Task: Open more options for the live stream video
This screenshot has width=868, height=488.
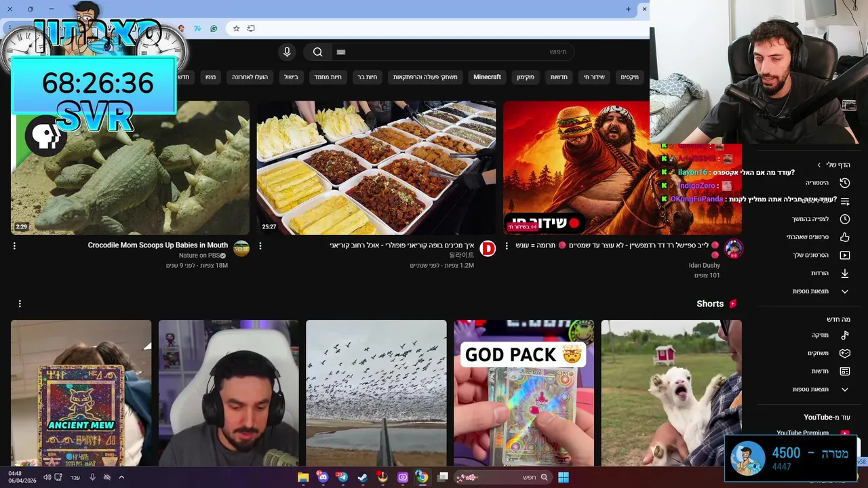Action: click(x=507, y=246)
